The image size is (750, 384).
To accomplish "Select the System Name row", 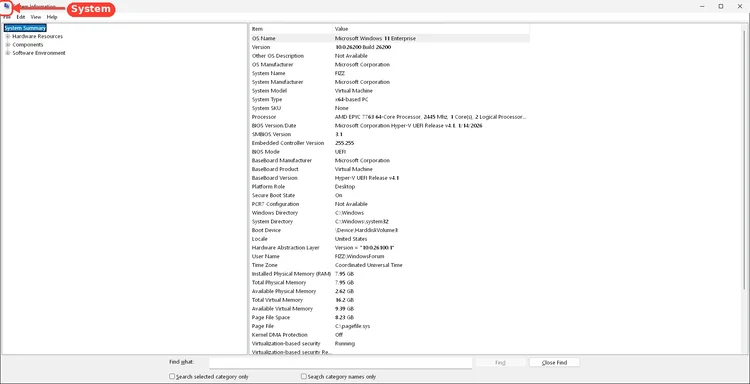I will (390, 73).
